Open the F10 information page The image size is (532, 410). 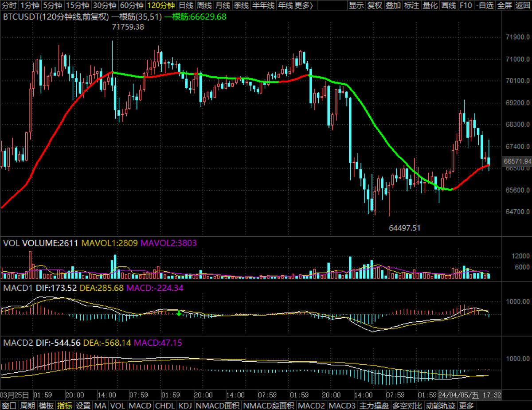pyautogui.click(x=466, y=5)
